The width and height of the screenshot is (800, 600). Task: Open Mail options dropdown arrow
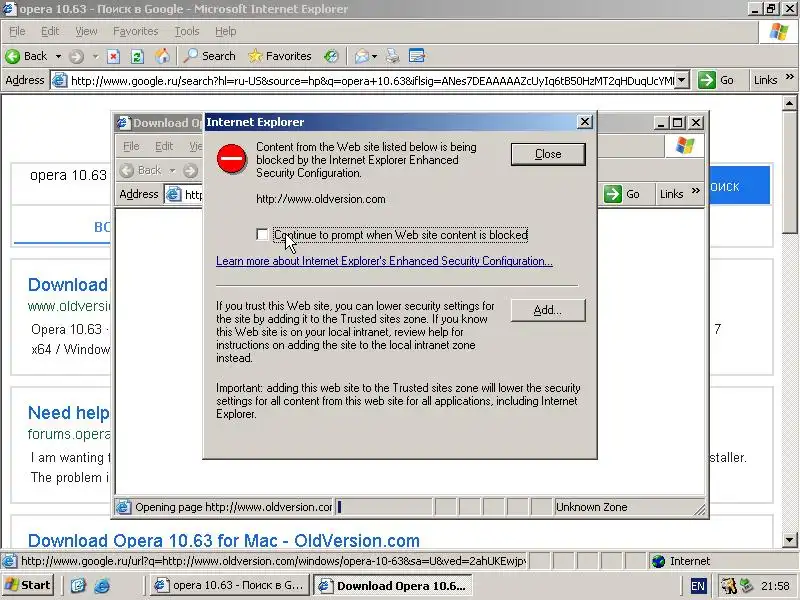point(374,56)
